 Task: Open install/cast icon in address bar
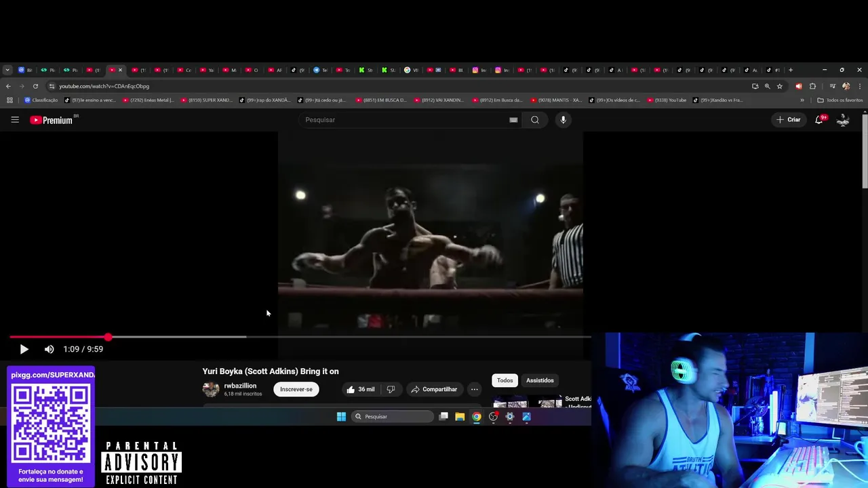pyautogui.click(x=755, y=86)
